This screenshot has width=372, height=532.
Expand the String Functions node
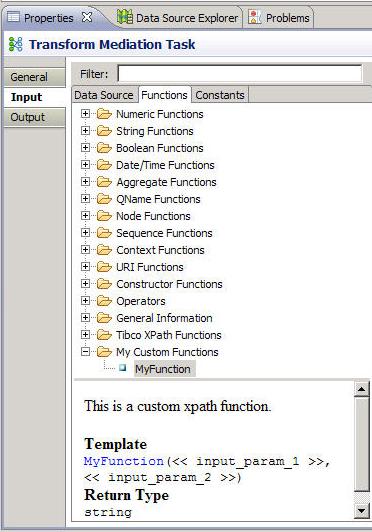click(86, 131)
